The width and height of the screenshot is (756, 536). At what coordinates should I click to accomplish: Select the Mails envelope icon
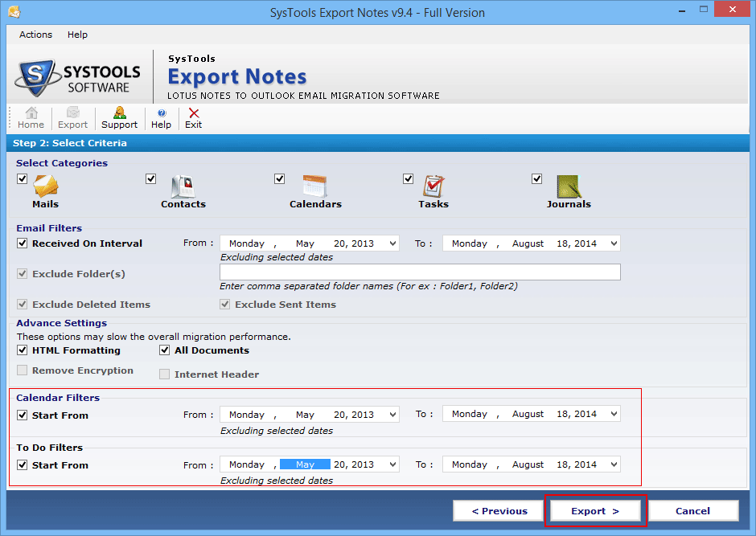pyautogui.click(x=45, y=186)
